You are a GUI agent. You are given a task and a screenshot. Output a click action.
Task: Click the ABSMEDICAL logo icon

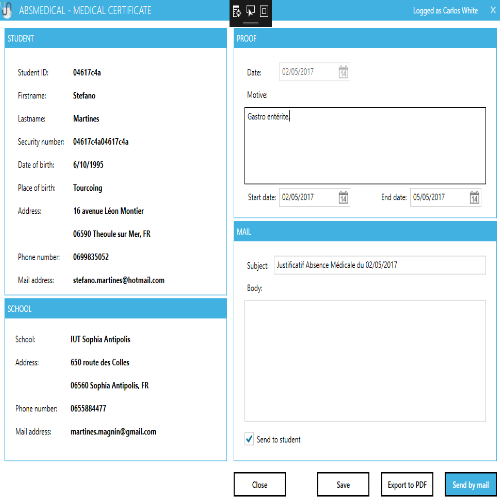tap(7, 10)
